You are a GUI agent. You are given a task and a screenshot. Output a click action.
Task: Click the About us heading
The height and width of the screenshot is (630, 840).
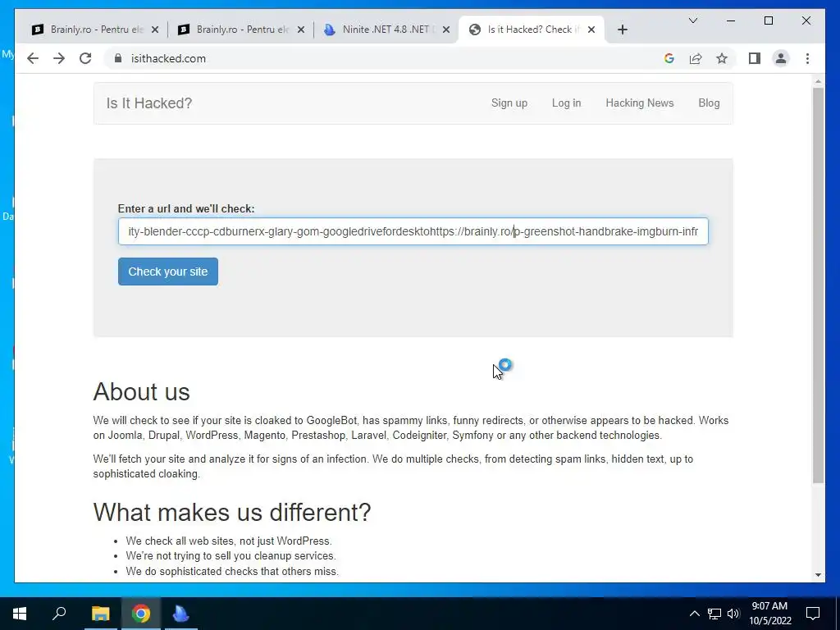[141, 391]
